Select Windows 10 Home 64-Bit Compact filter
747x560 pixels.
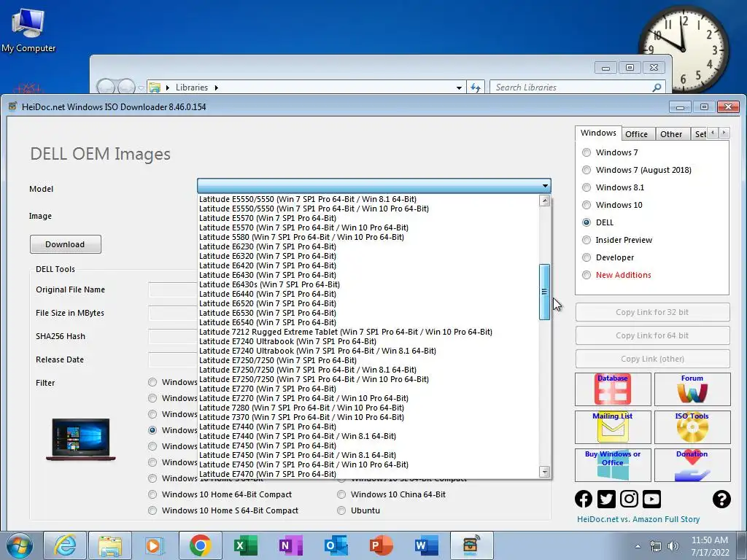click(152, 494)
